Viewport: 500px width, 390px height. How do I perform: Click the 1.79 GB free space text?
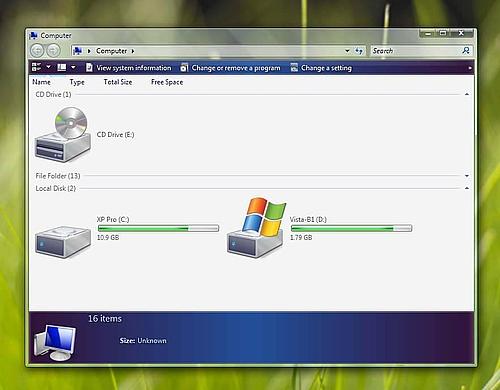(x=301, y=237)
